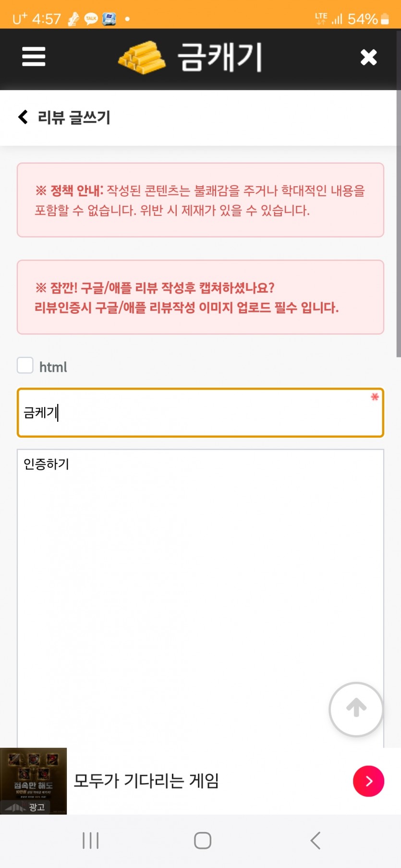Close the page with the X icon
Viewport: 401px width, 868px height.
point(368,57)
